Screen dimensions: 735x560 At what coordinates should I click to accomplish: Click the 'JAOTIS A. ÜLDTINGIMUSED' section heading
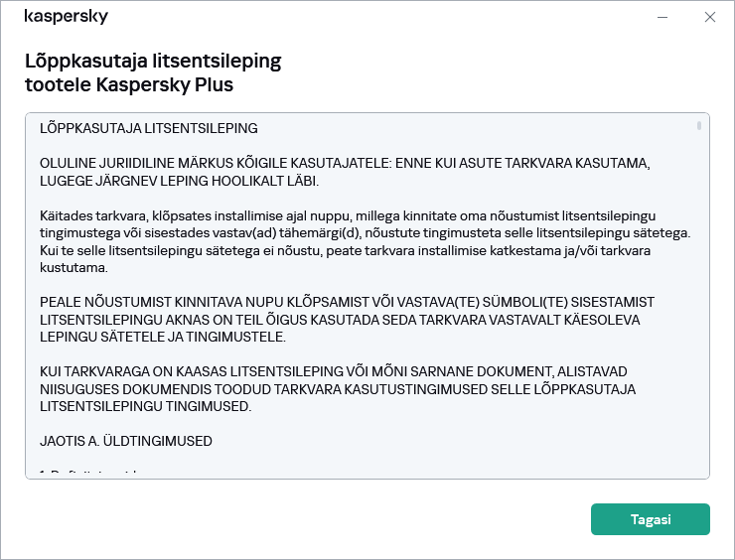click(x=125, y=440)
